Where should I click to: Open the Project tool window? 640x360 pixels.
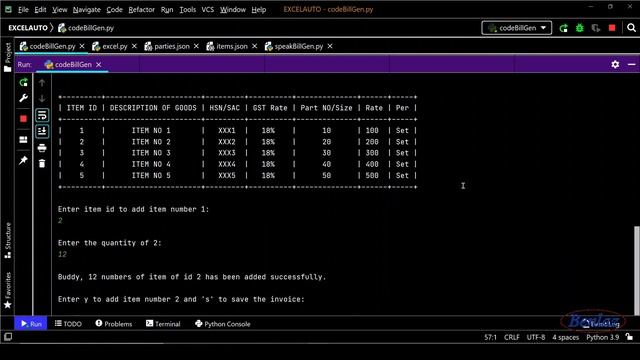point(7,57)
